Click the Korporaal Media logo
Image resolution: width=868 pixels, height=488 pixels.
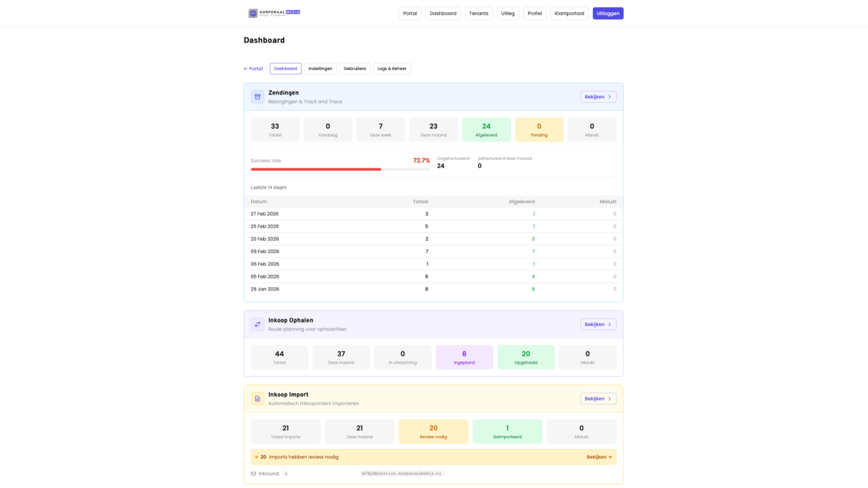click(x=274, y=13)
